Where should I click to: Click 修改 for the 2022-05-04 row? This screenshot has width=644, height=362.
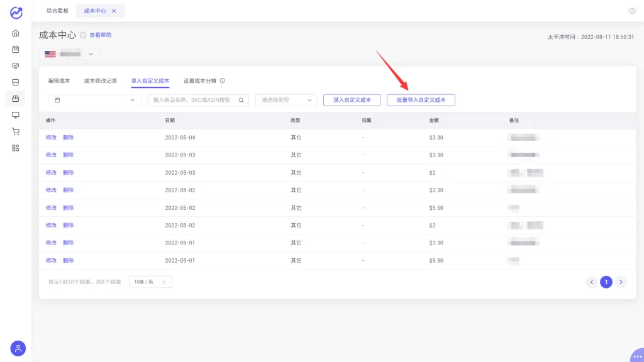[x=51, y=137]
